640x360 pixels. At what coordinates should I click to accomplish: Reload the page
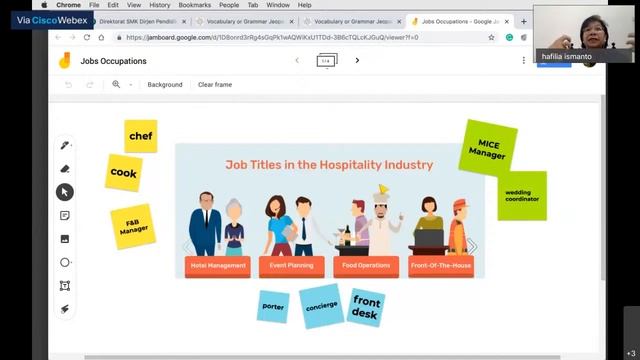point(87,38)
